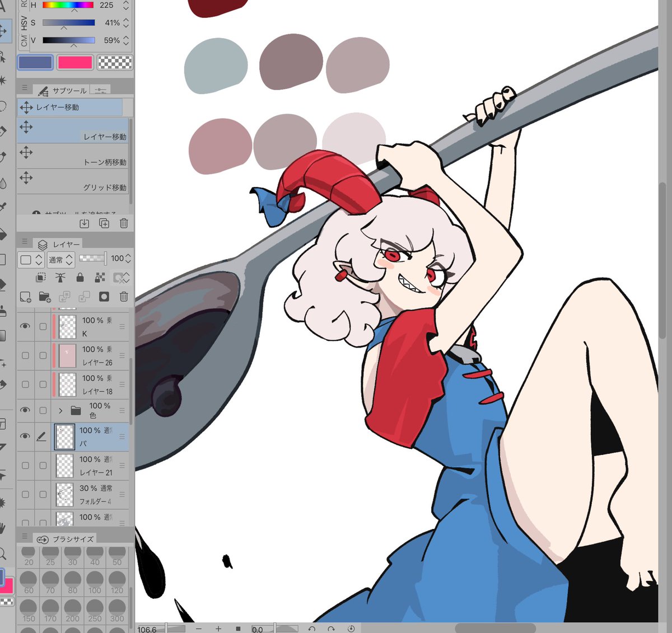Set as reference layer lighthouse icon
This screenshot has height=633, width=672.
tap(60, 278)
